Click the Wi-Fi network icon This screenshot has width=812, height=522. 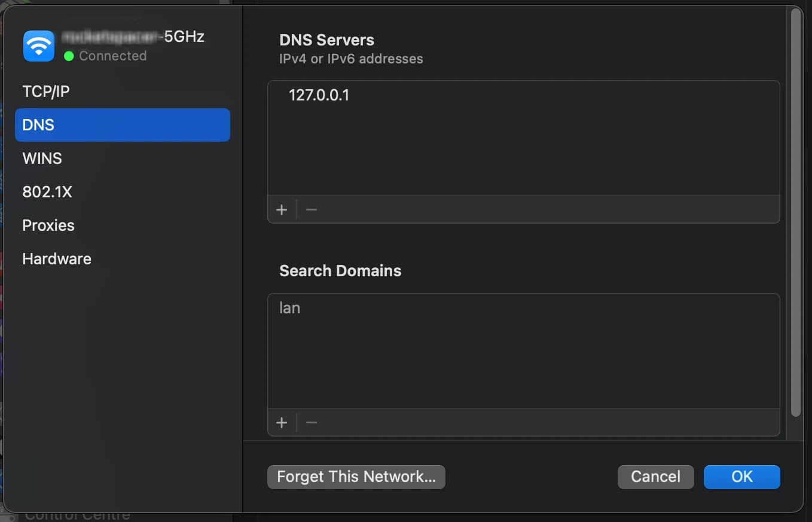[38, 45]
